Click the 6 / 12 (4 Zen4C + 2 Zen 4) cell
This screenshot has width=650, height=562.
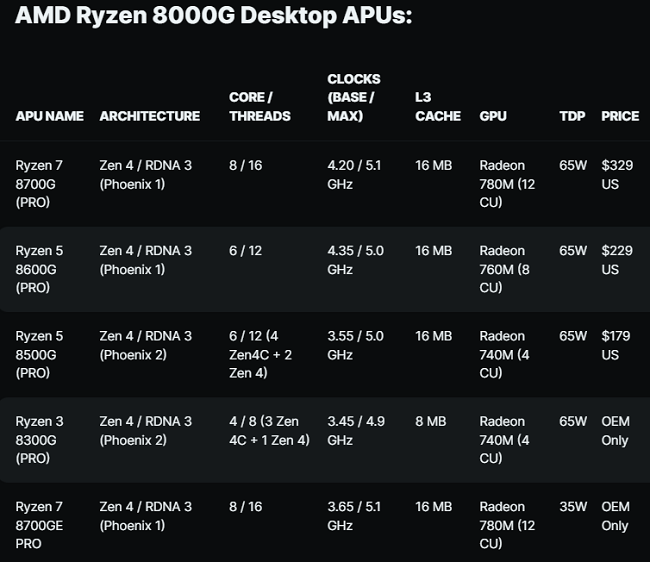260,354
